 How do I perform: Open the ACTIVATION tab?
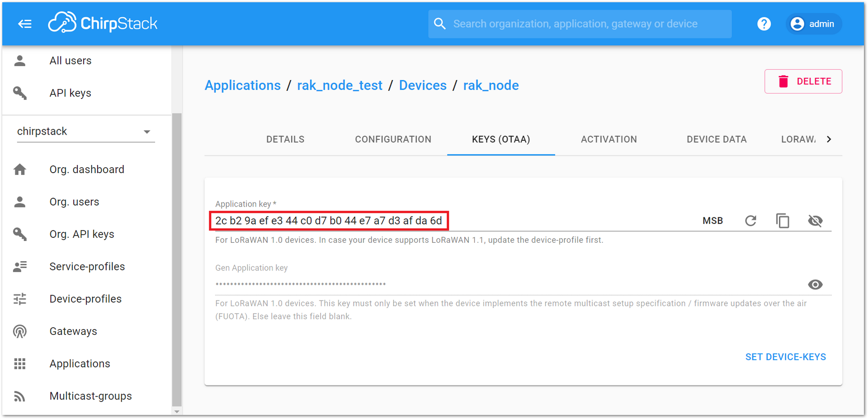609,139
